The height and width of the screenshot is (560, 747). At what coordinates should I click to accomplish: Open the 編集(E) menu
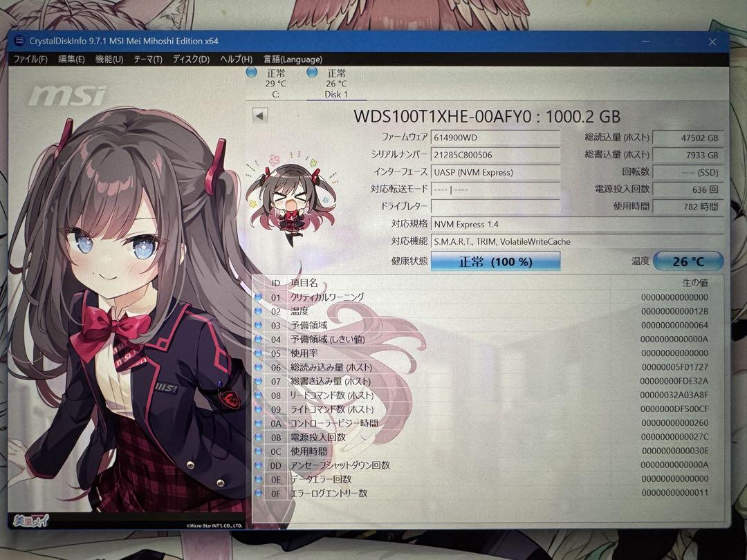click(71, 59)
